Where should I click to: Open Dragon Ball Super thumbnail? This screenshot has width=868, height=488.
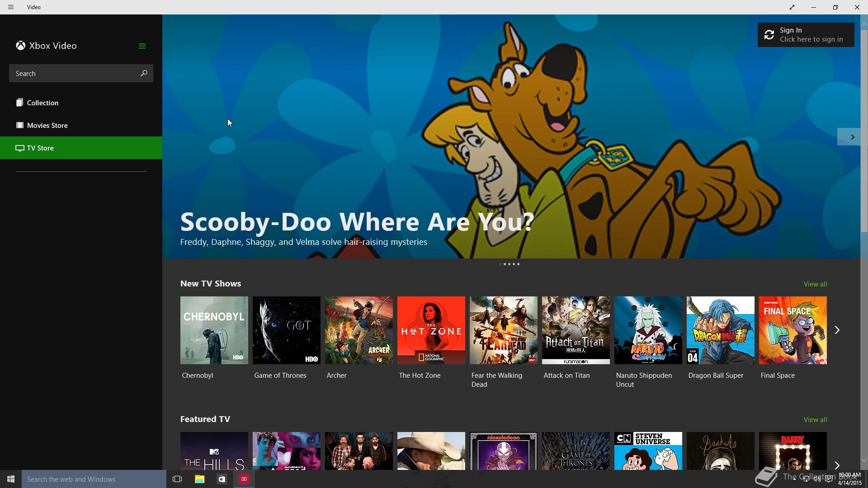click(x=721, y=330)
